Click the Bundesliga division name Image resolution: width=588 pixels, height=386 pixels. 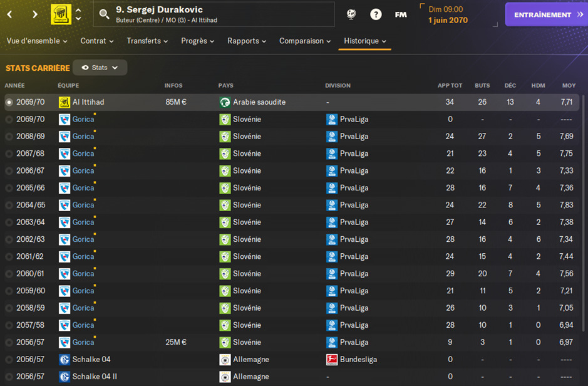(x=358, y=359)
